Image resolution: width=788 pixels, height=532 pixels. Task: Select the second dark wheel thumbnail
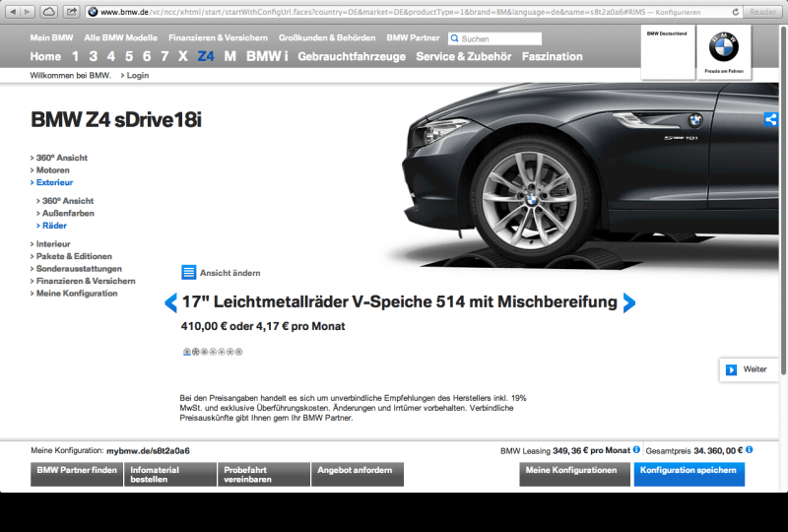195,352
